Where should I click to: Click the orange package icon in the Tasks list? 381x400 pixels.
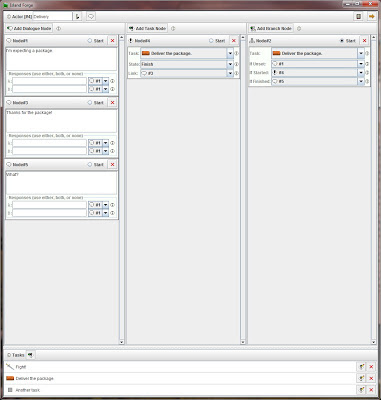[10, 378]
